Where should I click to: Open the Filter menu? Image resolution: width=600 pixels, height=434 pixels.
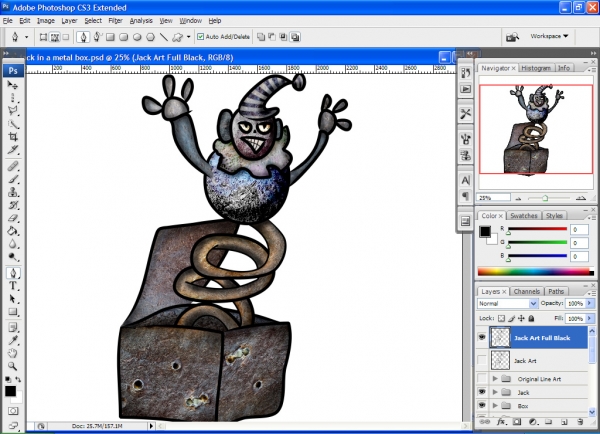tap(115, 21)
